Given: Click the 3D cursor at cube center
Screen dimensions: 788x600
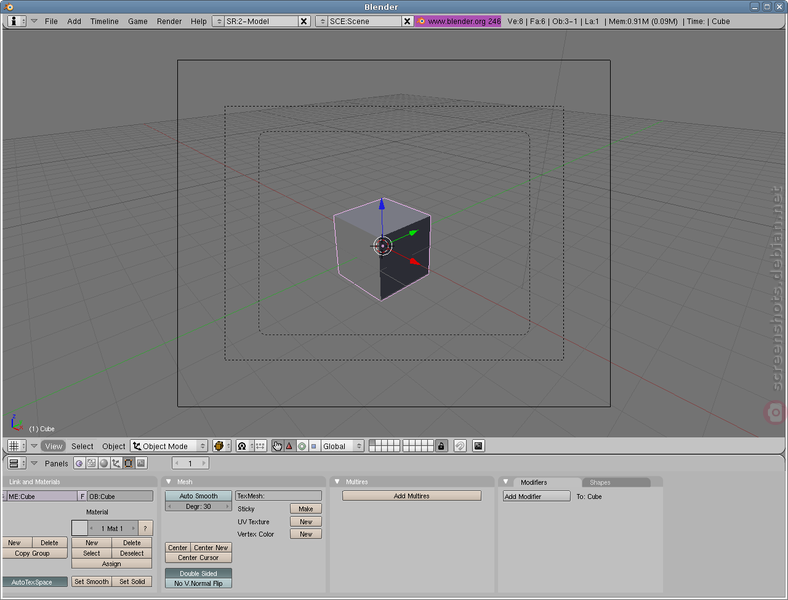Looking at the screenshot, I should pyautogui.click(x=382, y=246).
